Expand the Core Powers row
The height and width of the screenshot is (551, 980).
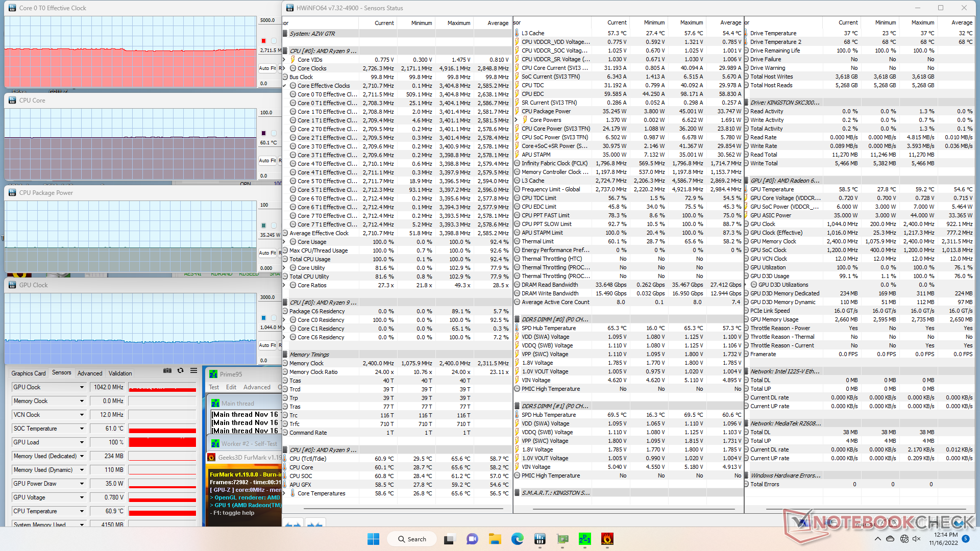[516, 120]
